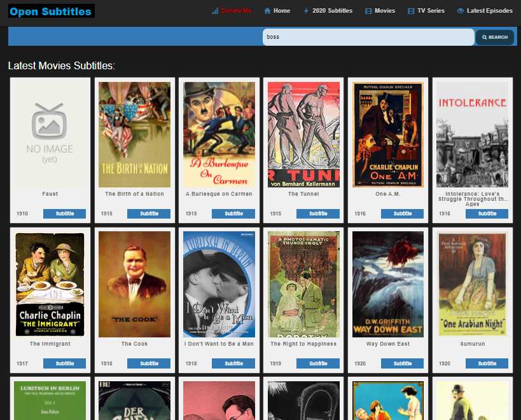This screenshot has height=420, width=521.
Task: Click the 'The Cook' title text
Action: tap(135, 344)
